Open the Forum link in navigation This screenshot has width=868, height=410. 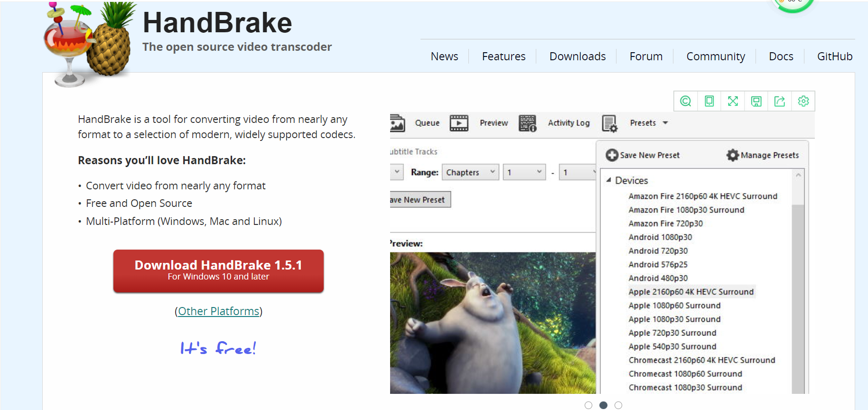click(x=646, y=56)
